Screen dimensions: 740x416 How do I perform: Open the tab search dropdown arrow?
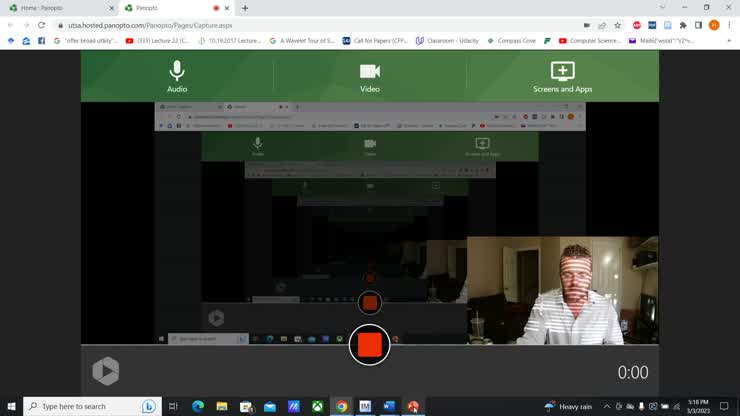point(662,8)
